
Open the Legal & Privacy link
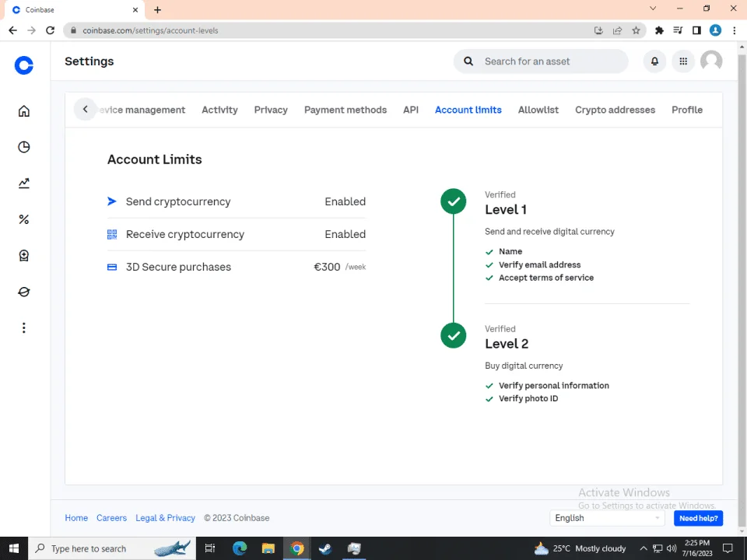pyautogui.click(x=165, y=518)
